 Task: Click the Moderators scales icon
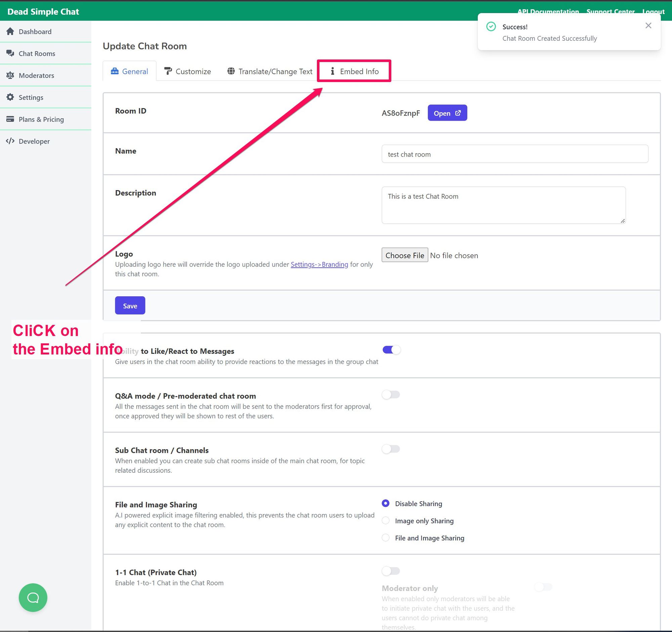(10, 75)
